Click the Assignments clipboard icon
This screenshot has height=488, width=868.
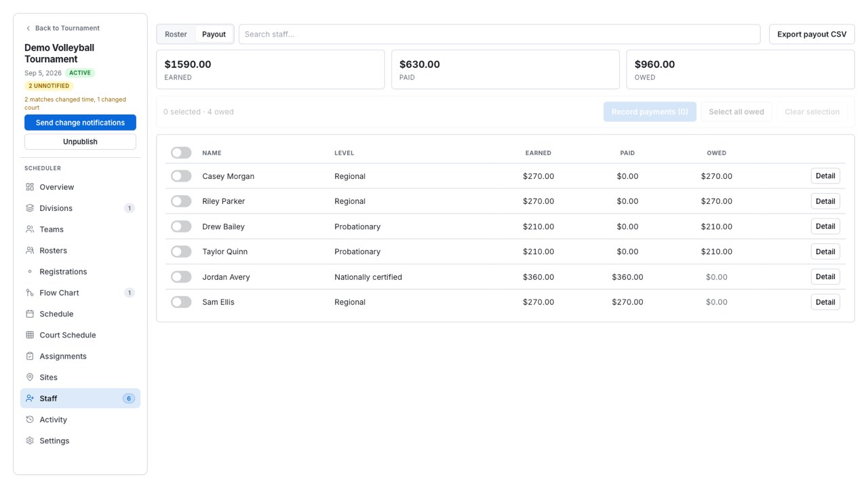coord(30,356)
